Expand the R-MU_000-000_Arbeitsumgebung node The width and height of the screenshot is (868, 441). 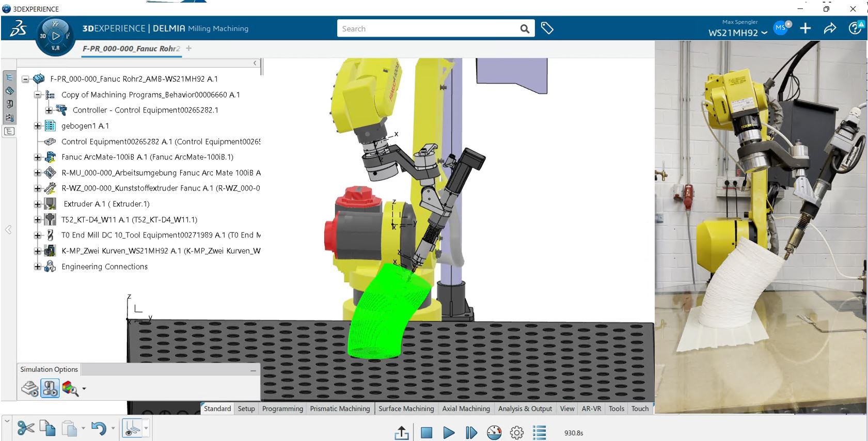point(37,173)
